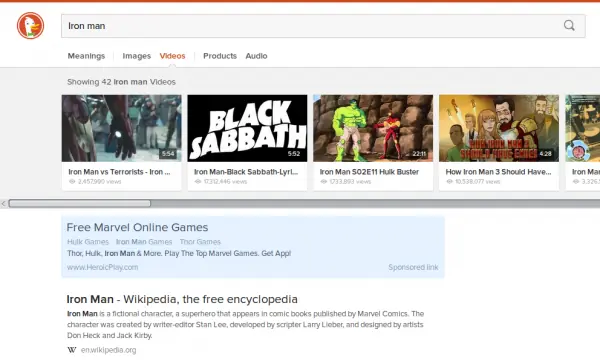Open the Audio tab
This screenshot has width=600, height=361.
pos(256,56)
